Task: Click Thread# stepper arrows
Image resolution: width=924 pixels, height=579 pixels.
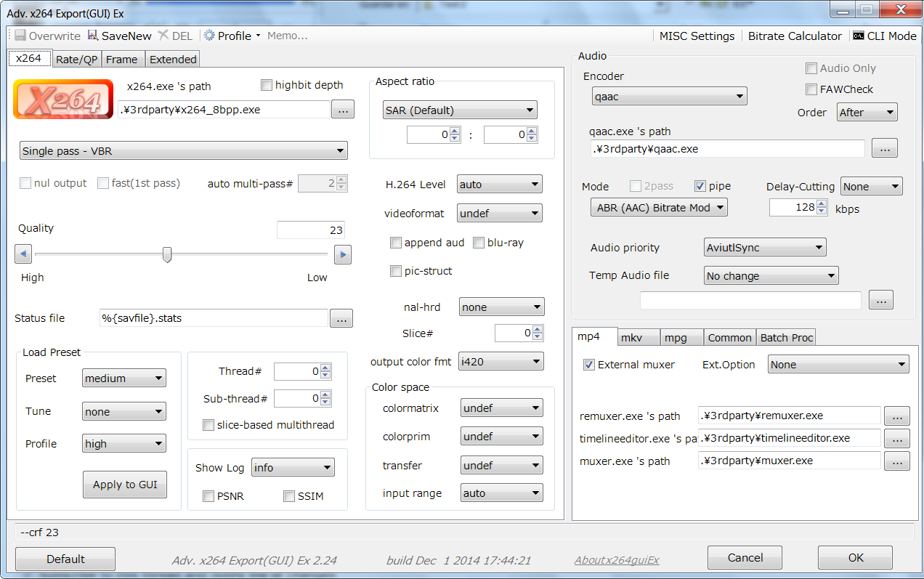Action: tap(325, 371)
